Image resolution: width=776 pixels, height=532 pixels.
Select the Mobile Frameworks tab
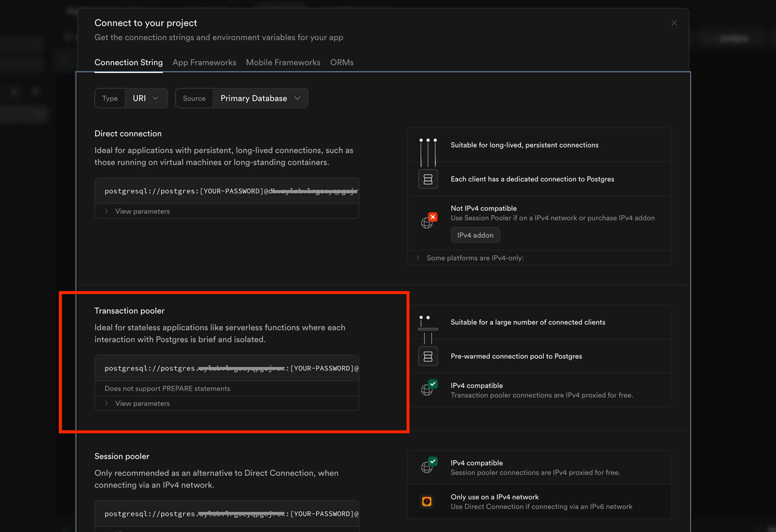tap(283, 62)
